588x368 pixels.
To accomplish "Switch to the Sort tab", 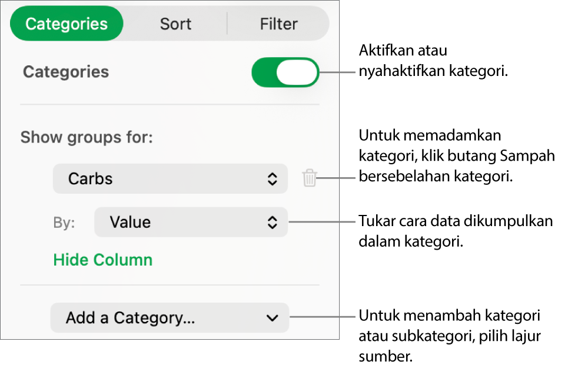I will [x=175, y=24].
